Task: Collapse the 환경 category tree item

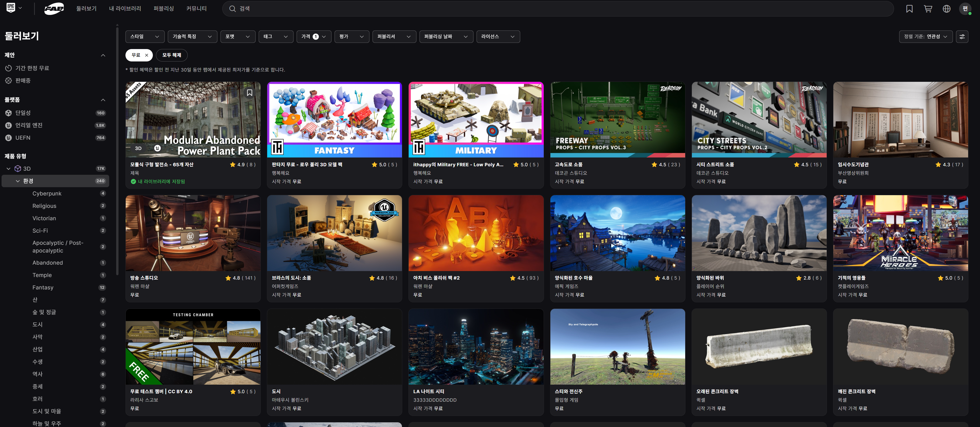Action: [x=18, y=181]
